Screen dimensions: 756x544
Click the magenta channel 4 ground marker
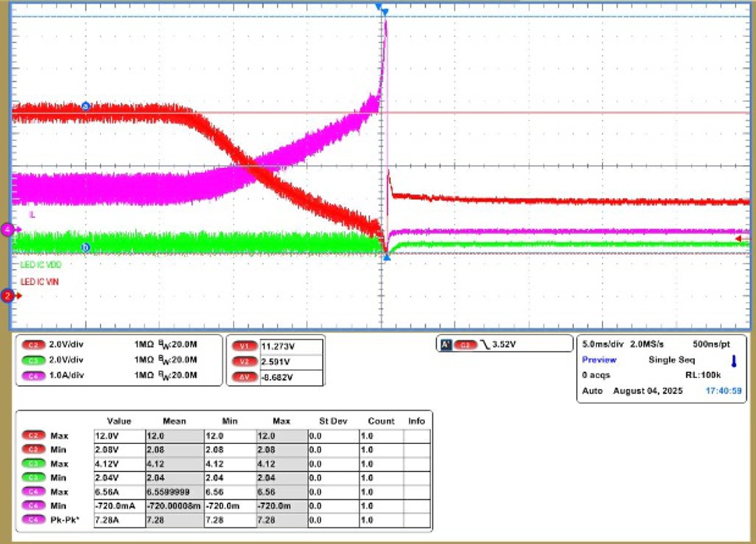(8, 228)
